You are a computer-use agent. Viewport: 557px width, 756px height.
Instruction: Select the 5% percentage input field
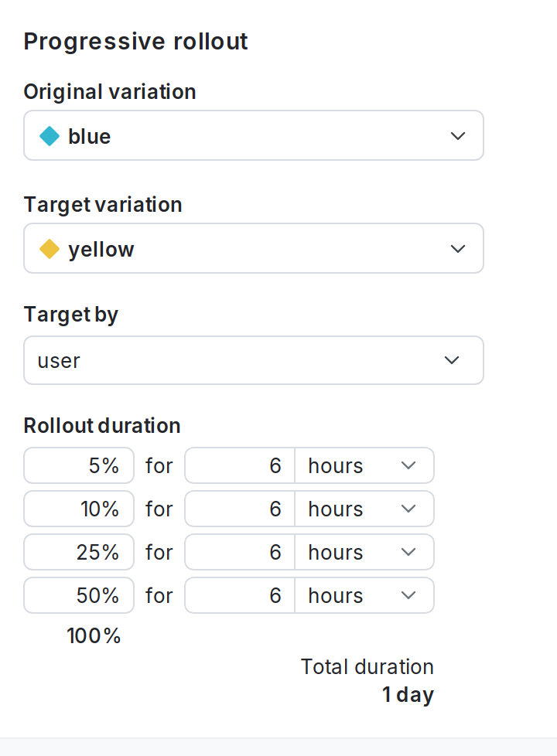coord(78,465)
